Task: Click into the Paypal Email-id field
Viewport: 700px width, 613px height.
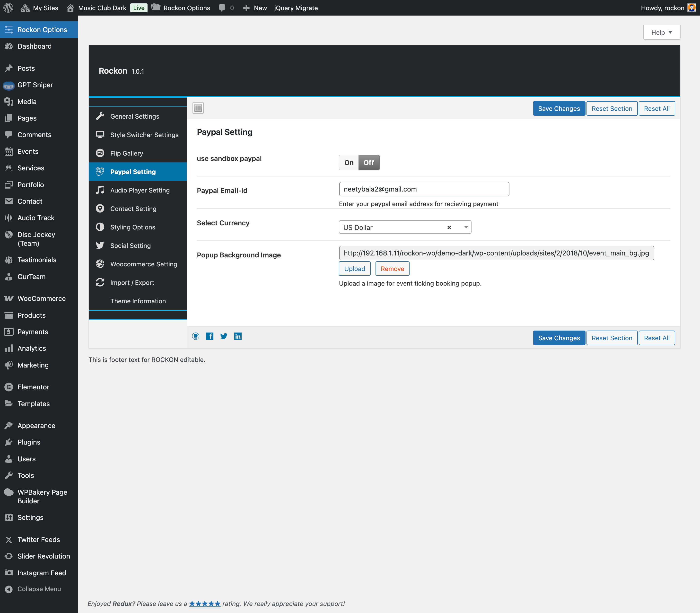Action: coord(424,189)
